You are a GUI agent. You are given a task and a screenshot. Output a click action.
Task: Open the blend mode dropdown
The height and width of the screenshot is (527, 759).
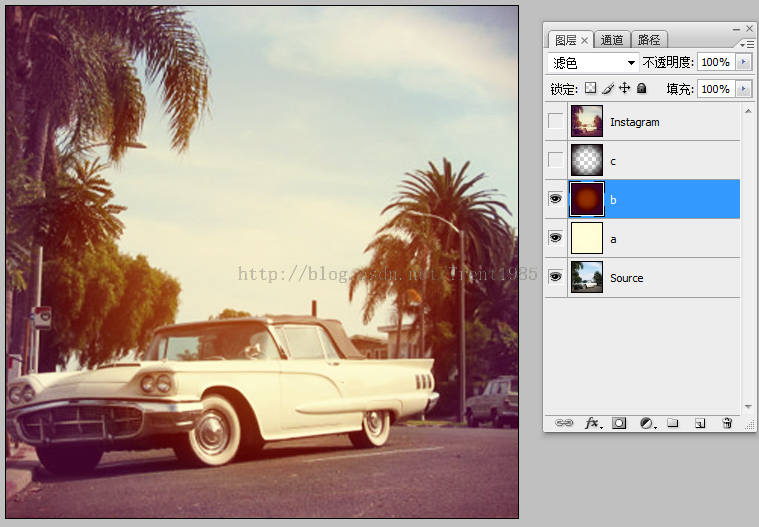(x=594, y=63)
